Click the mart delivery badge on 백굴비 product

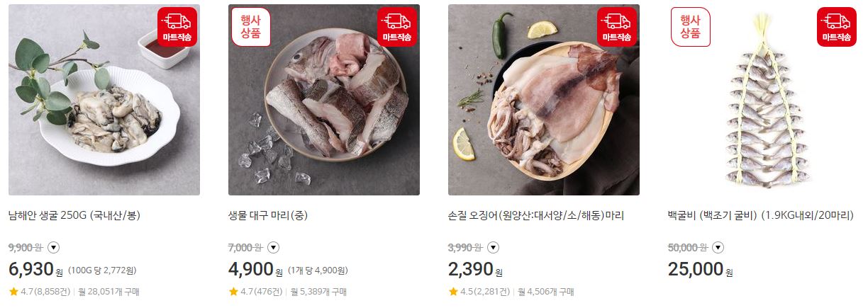(836, 28)
